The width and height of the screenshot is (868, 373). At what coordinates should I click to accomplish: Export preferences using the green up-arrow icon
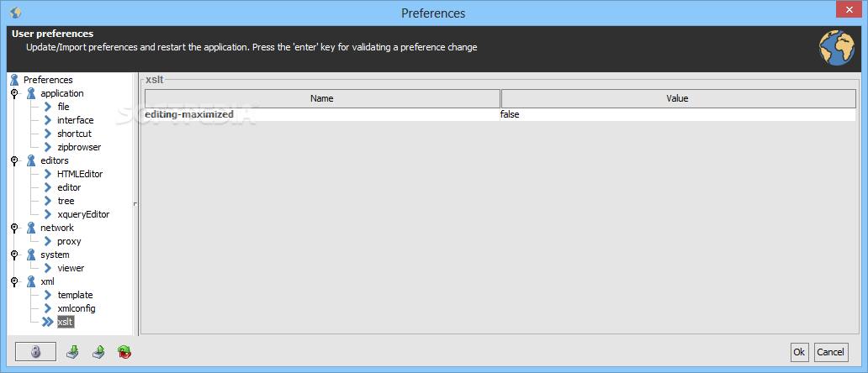[98, 351]
